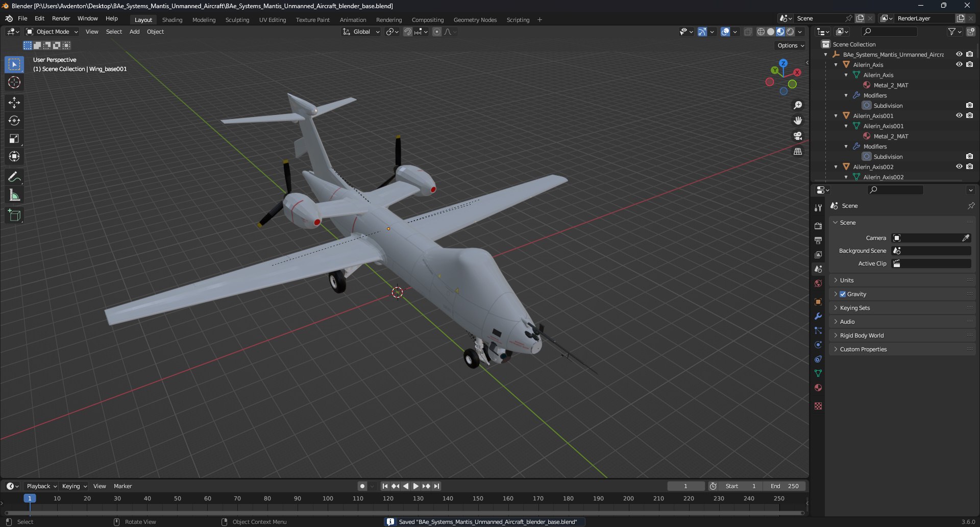980x527 pixels.
Task: Open the Playback popover in timeline
Action: click(x=41, y=486)
